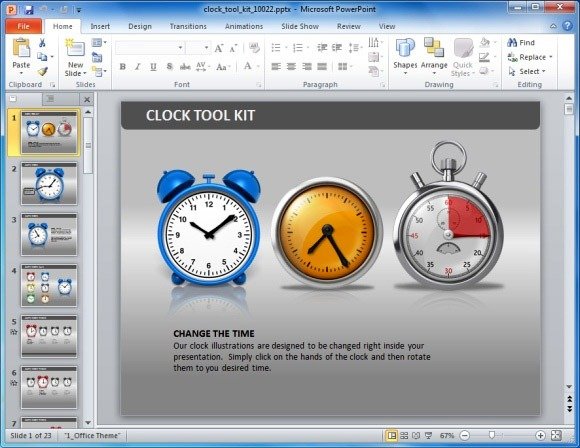580x448 pixels.
Task: Select slide 4 thumbnail with multiple clocks
Action: pyautogui.click(x=49, y=286)
